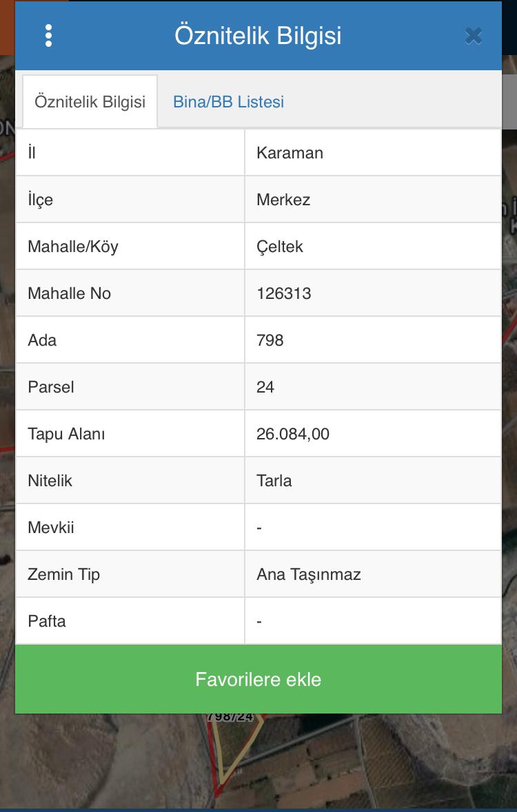The image size is (517, 812).
Task: Select the Ada row value 798
Action: click(x=270, y=340)
